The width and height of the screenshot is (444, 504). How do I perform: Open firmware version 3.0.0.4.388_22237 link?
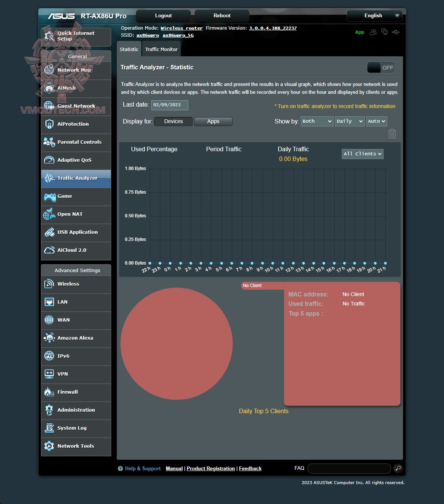(273, 28)
